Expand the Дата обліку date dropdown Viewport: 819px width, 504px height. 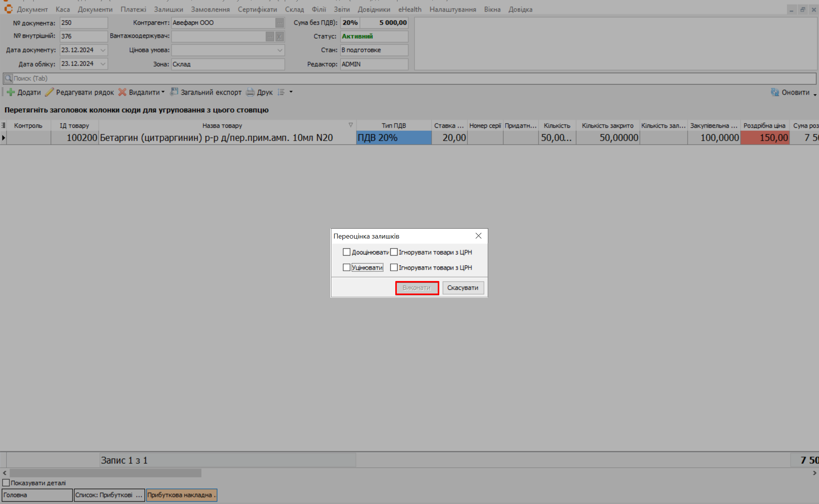coord(103,64)
